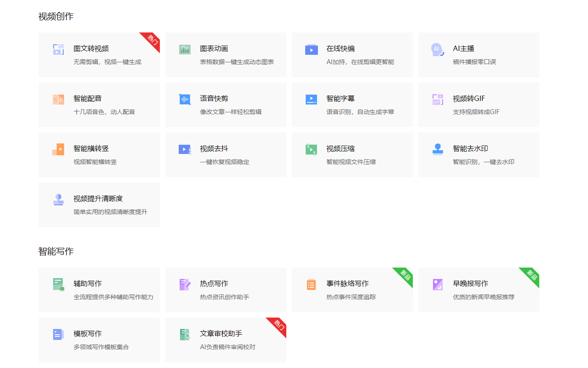Click the 热门 ribbon on 图文转视频
This screenshot has width=588, height=368.
coord(152,40)
